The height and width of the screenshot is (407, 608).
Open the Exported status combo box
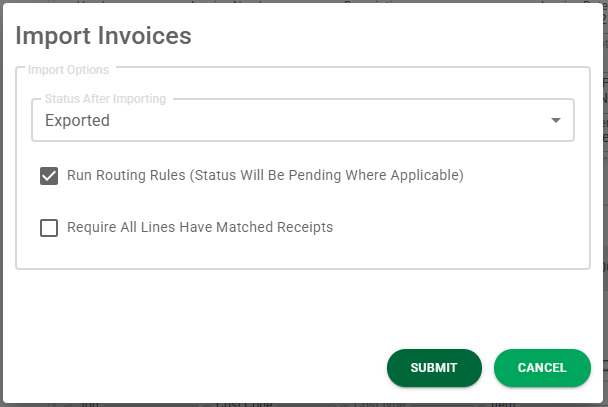click(x=302, y=120)
